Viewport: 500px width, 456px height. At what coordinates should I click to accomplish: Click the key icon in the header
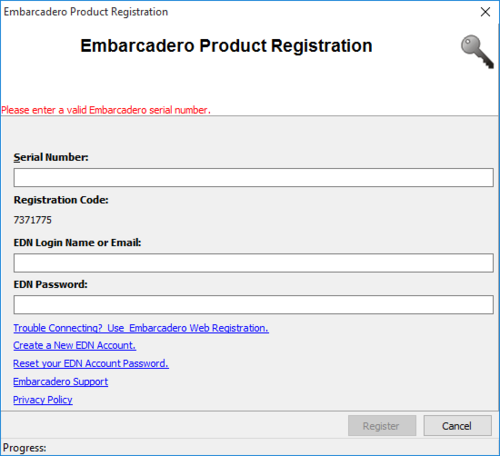(477, 52)
